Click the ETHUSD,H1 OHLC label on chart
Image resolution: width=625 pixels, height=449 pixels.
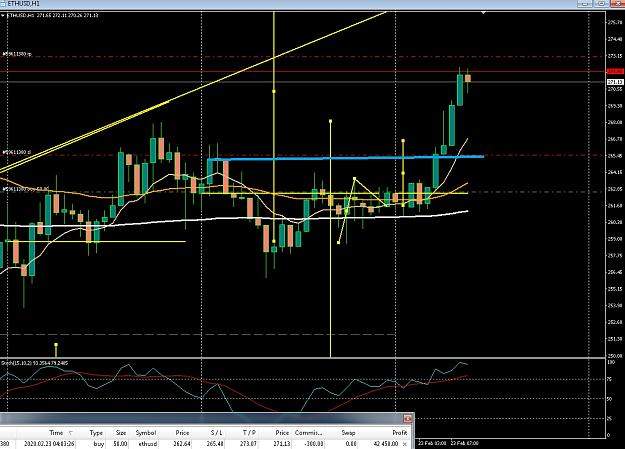[x=53, y=16]
